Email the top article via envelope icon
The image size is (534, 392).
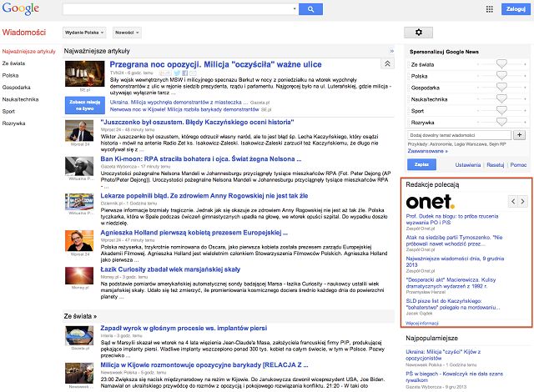[193, 73]
